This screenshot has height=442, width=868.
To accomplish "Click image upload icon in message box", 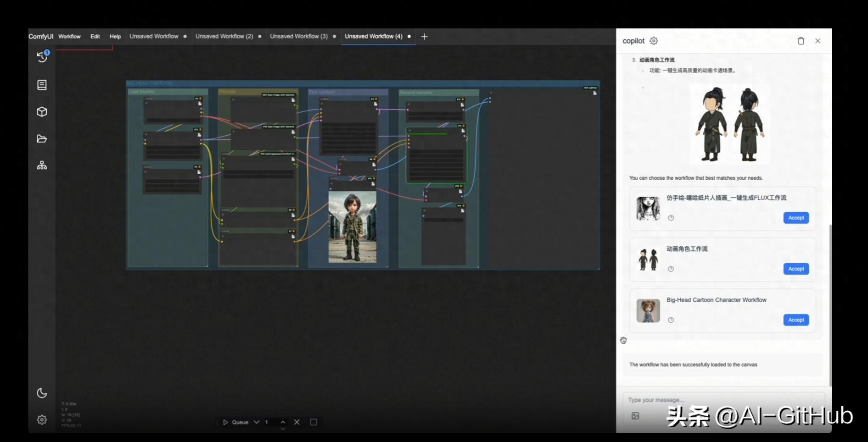I will tap(635, 416).
